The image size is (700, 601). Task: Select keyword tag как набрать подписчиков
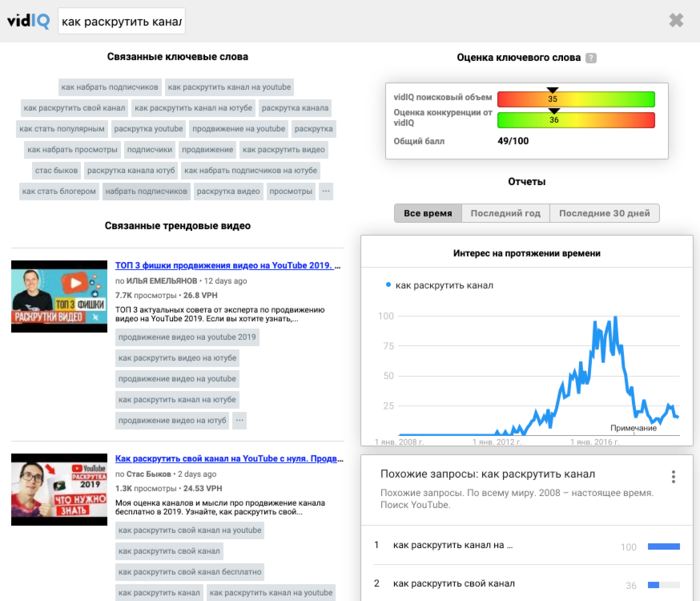point(110,87)
